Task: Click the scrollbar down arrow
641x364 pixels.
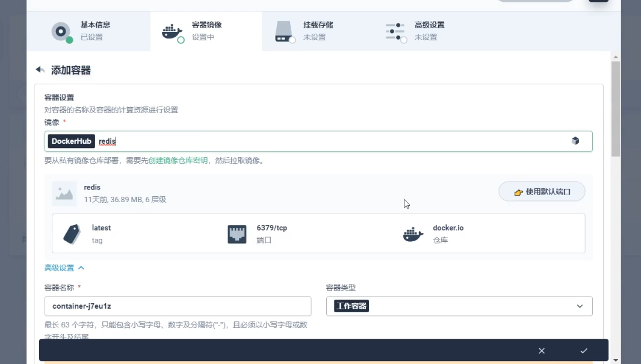Action: point(616,360)
